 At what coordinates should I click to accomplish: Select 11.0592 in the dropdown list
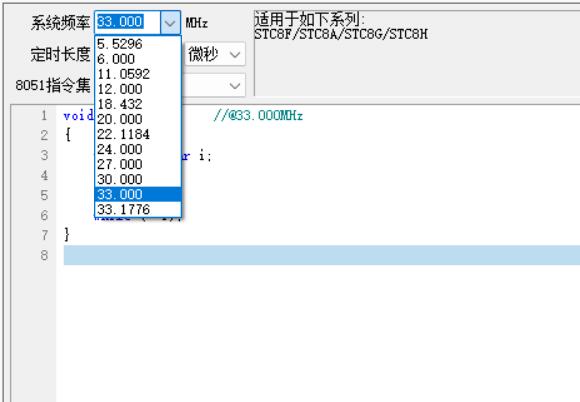point(138,74)
